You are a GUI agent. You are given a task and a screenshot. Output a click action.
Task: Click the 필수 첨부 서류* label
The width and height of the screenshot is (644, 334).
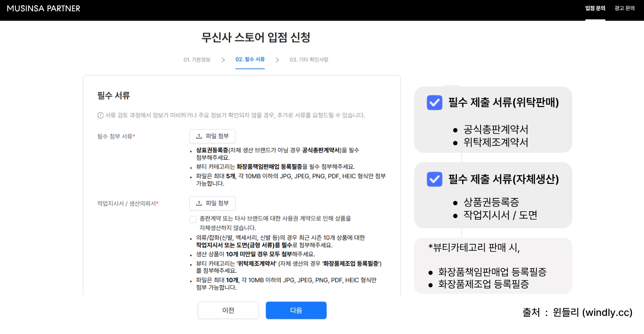coord(116,136)
